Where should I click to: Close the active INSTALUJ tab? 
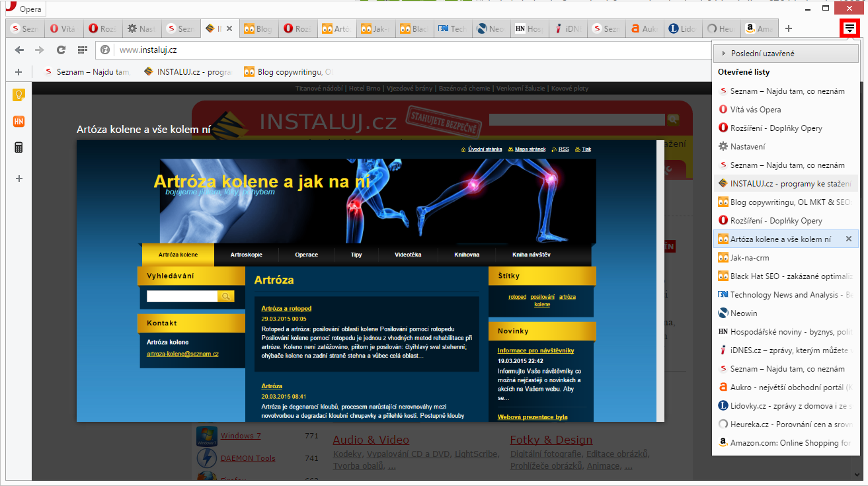[x=229, y=28]
